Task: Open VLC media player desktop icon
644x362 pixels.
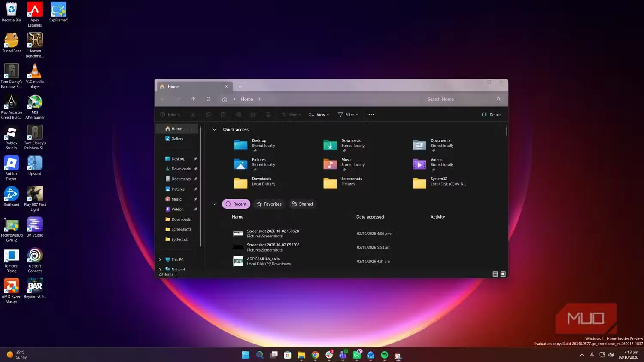Action: (x=35, y=76)
